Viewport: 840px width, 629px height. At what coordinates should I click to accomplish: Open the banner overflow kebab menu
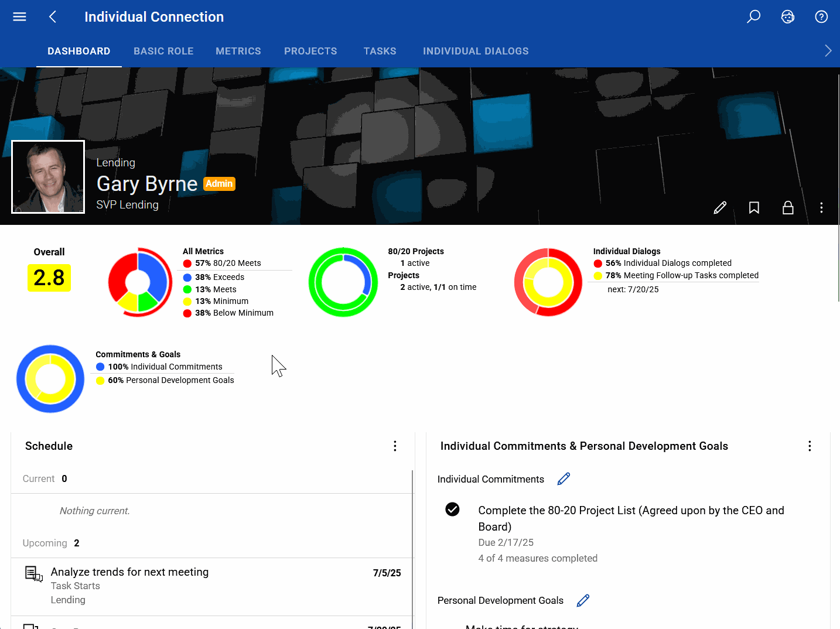click(x=821, y=207)
